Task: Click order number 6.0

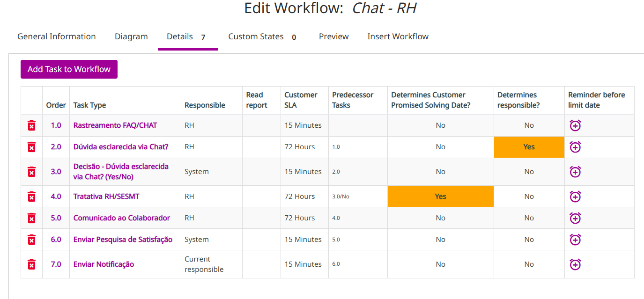Action: [56, 240]
